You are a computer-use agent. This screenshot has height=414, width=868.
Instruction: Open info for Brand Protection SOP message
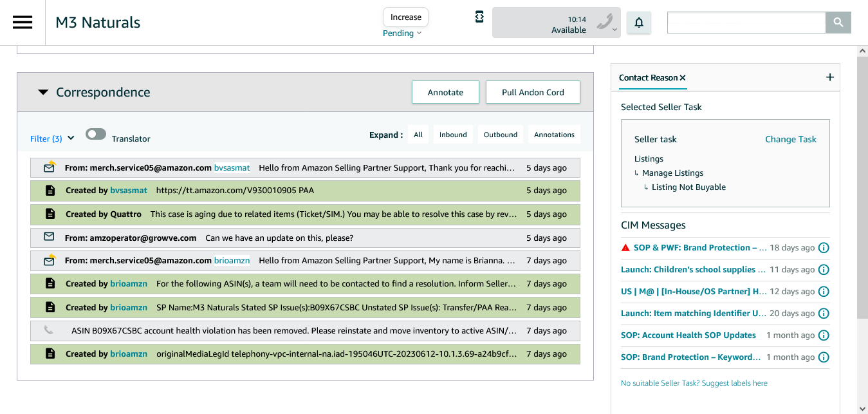click(823, 248)
